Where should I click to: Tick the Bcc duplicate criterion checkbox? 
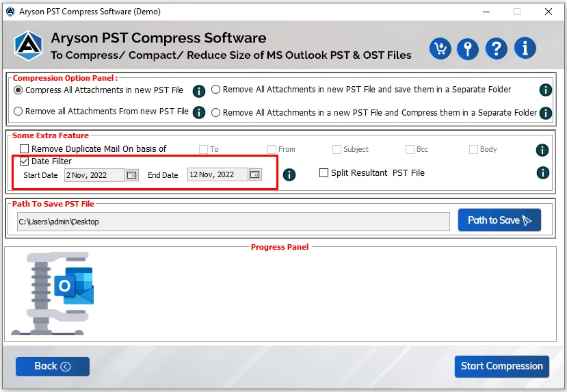pyautogui.click(x=410, y=149)
